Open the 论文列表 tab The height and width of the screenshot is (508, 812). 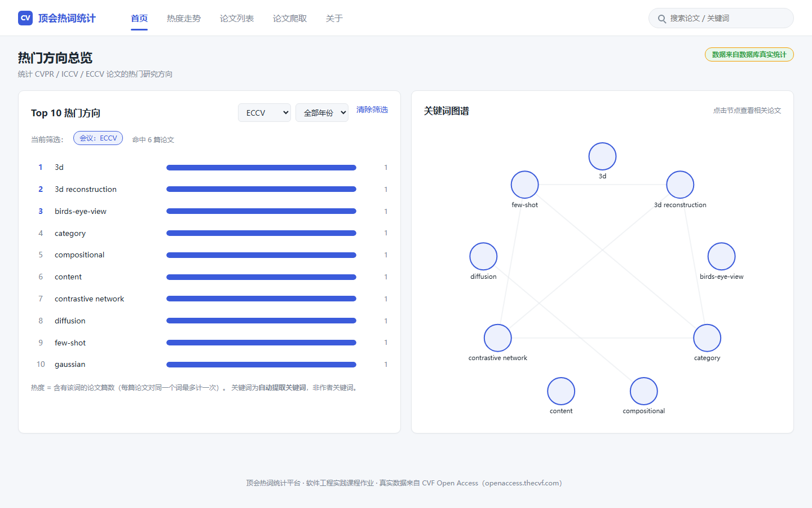[237, 19]
